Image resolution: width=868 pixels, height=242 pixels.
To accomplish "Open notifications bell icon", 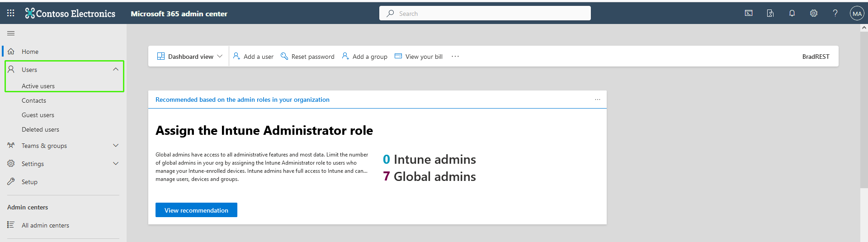I will click(x=792, y=13).
